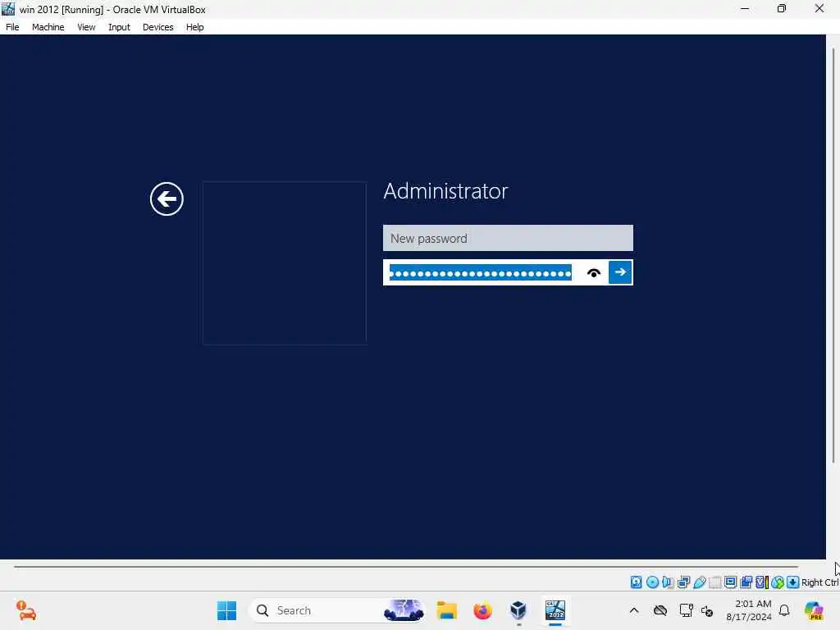
Task: Click the win 2012 VM taskbar icon
Action: (x=555, y=610)
